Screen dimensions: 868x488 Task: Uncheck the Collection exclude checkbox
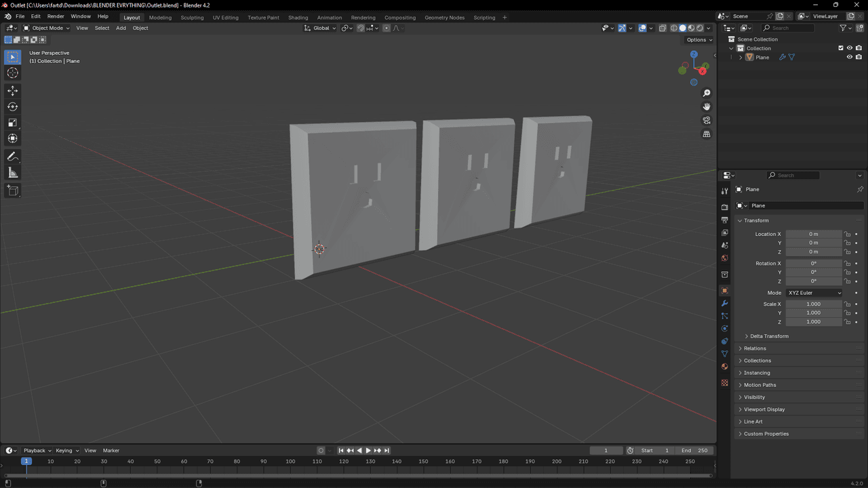click(x=841, y=48)
